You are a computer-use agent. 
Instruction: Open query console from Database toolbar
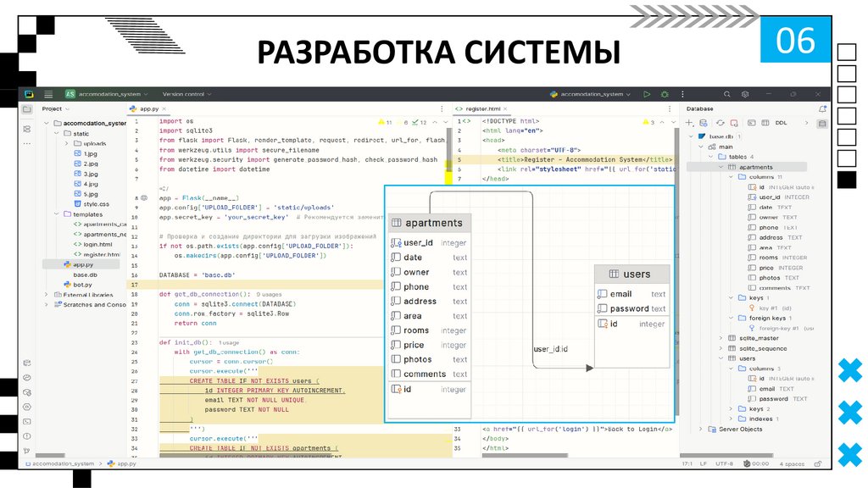(x=751, y=123)
